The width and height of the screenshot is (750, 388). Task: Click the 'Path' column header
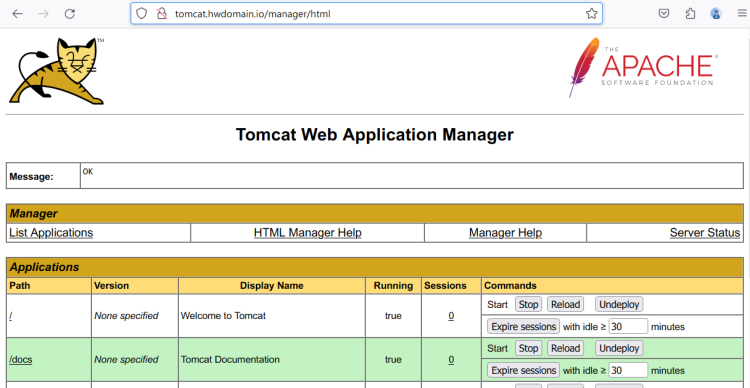tap(20, 286)
